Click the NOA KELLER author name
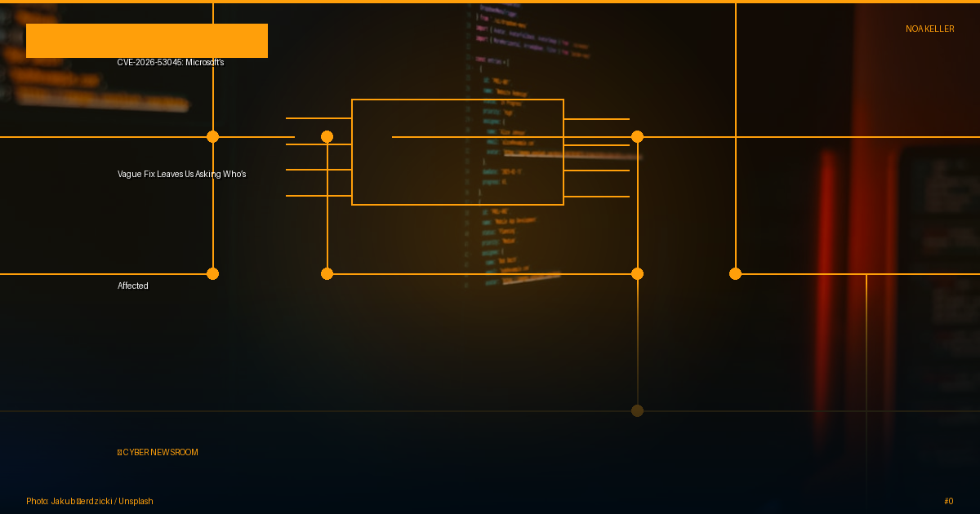This screenshot has height=514, width=980. tap(929, 29)
